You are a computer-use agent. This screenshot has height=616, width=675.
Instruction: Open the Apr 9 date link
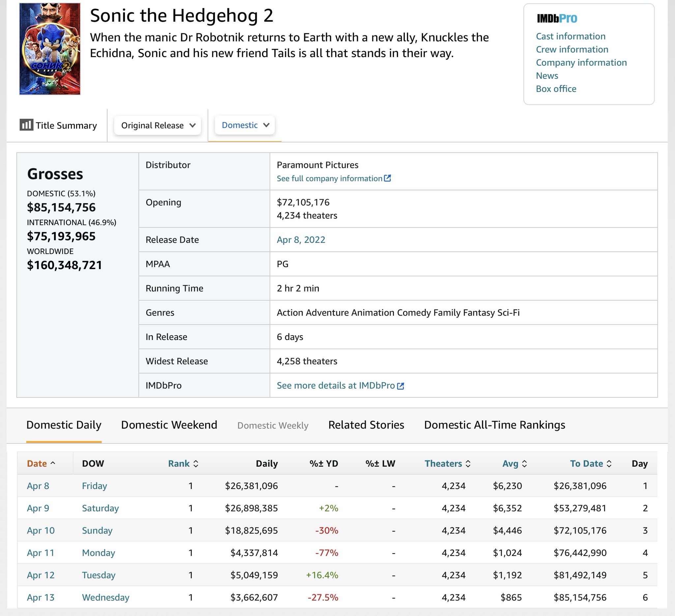(x=38, y=508)
